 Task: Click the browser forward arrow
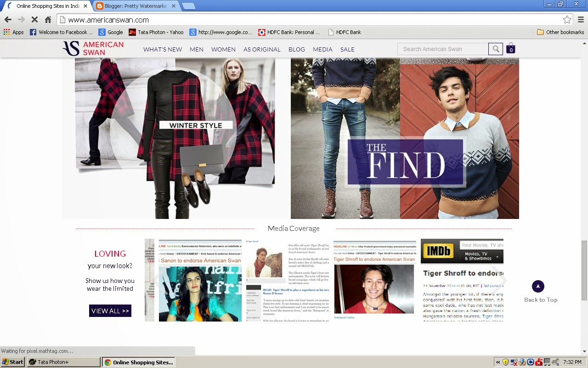pos(21,20)
